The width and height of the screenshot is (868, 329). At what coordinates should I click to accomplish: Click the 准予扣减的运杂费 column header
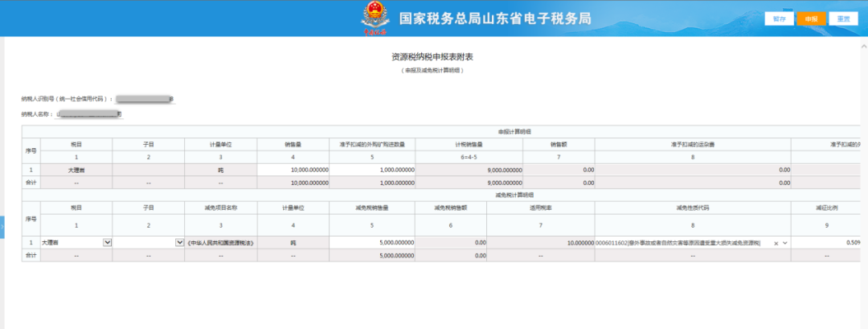(693, 144)
